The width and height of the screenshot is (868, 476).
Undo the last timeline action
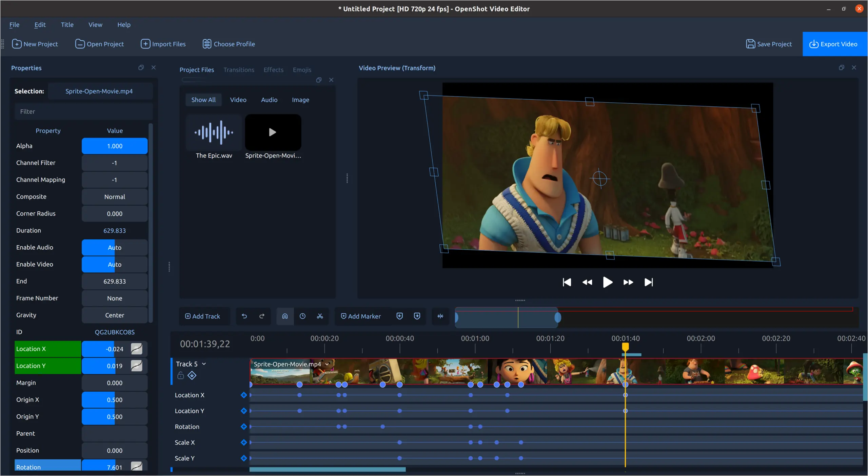(244, 316)
